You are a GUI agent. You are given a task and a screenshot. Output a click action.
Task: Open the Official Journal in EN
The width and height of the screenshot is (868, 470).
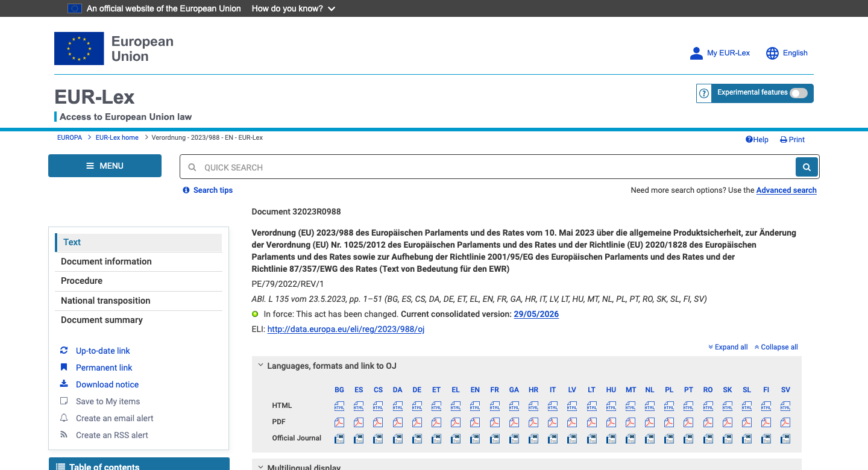[475, 439]
